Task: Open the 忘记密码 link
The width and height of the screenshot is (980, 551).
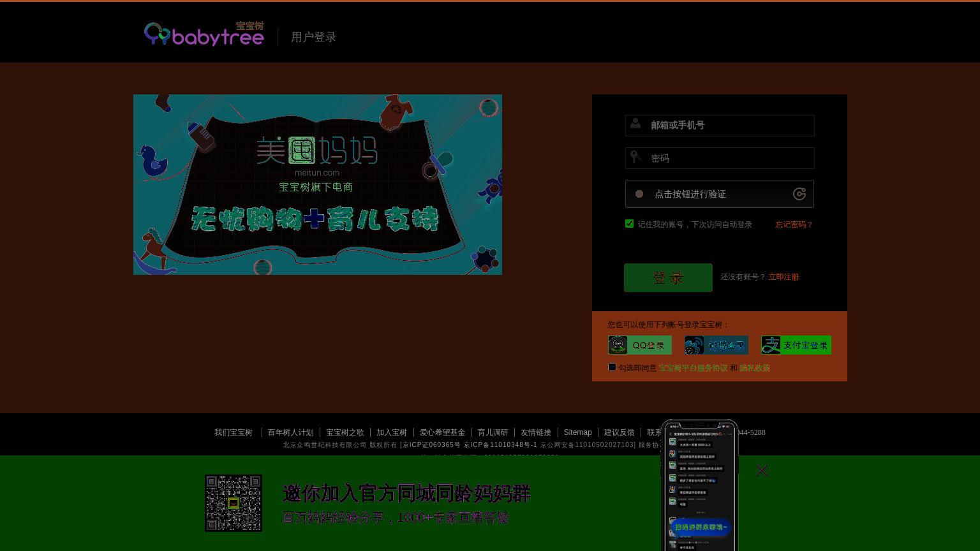Action: (794, 224)
